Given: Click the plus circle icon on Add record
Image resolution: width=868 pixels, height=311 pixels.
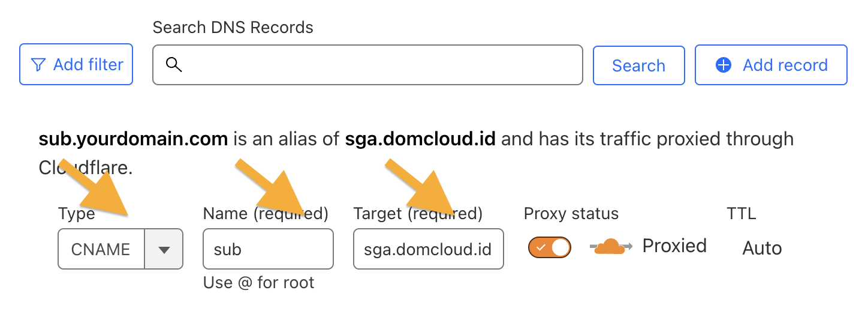Looking at the screenshot, I should [x=724, y=65].
